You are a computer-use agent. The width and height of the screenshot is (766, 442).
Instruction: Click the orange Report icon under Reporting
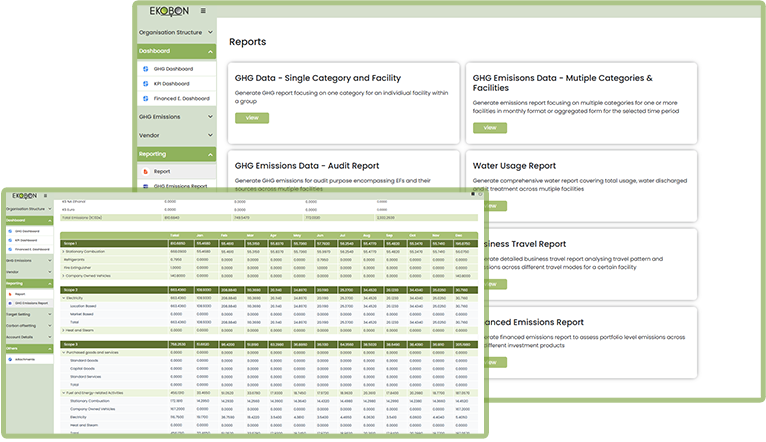click(x=145, y=171)
